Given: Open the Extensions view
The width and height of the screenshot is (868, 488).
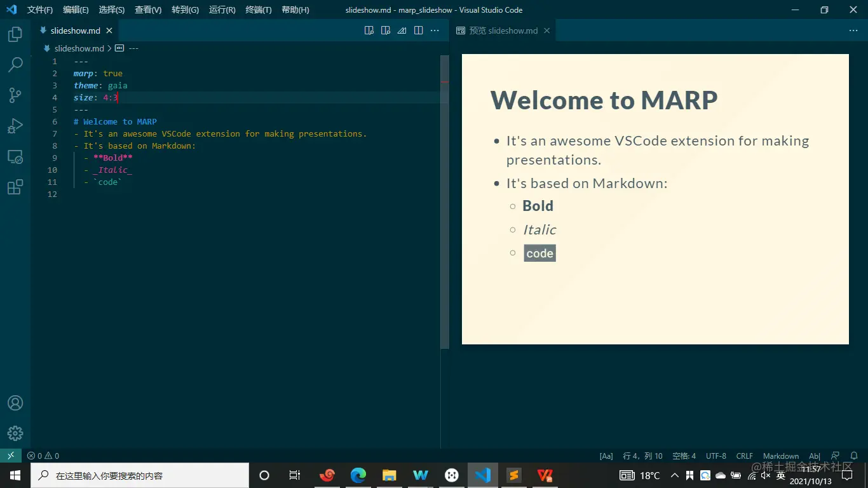Looking at the screenshot, I should tap(15, 187).
